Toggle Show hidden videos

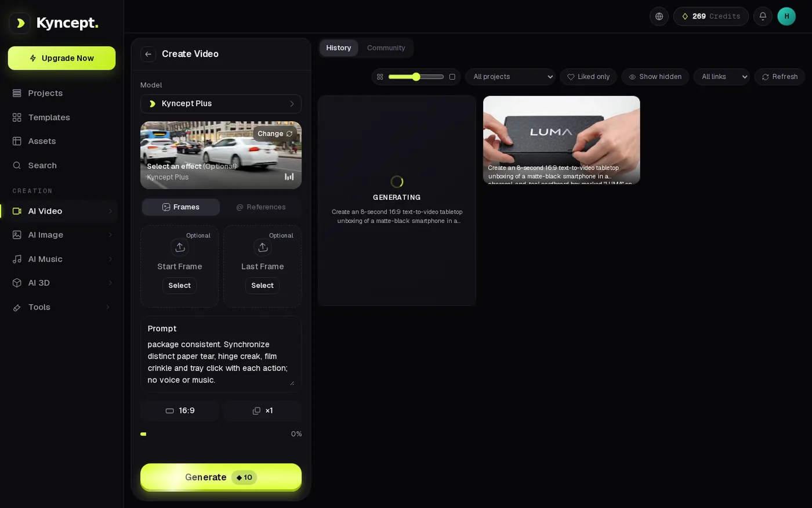point(655,77)
